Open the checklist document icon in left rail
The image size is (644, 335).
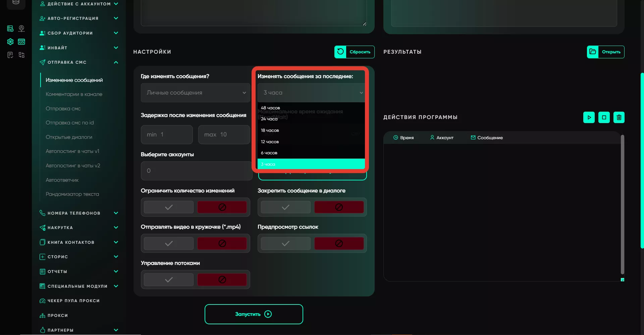coord(10,55)
